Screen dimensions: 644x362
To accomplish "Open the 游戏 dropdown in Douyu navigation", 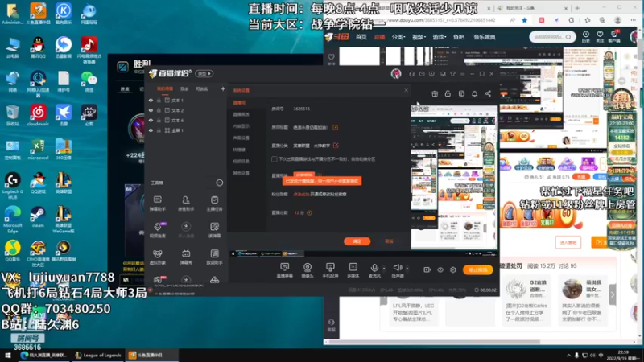I will click(439, 37).
